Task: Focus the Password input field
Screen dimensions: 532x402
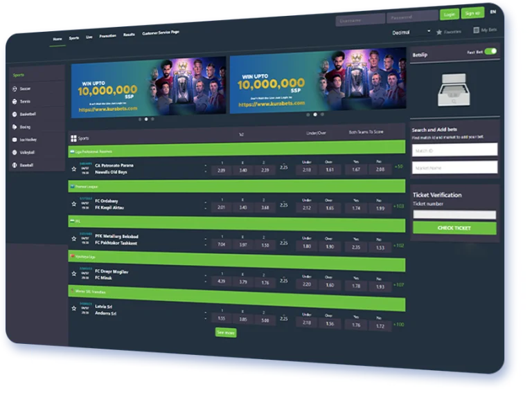Action: click(412, 17)
